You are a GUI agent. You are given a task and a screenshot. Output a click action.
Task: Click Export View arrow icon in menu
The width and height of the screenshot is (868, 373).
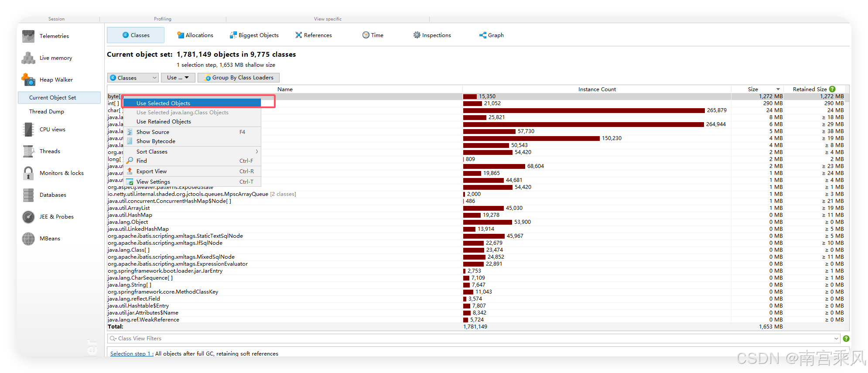pyautogui.click(x=130, y=171)
